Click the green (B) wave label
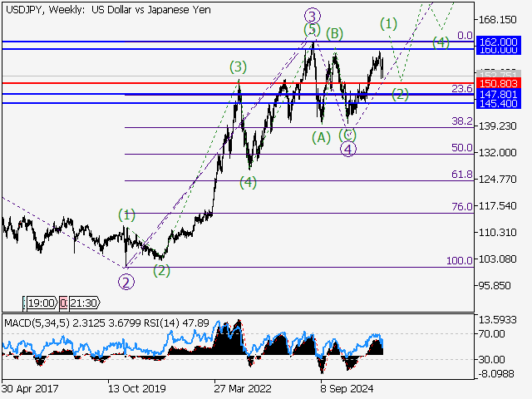The width and height of the screenshot is (532, 399). click(x=335, y=33)
